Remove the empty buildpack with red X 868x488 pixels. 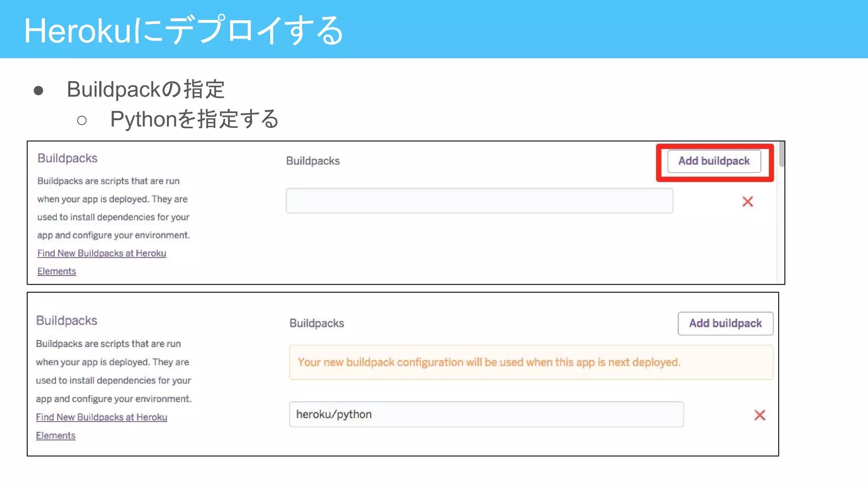748,202
